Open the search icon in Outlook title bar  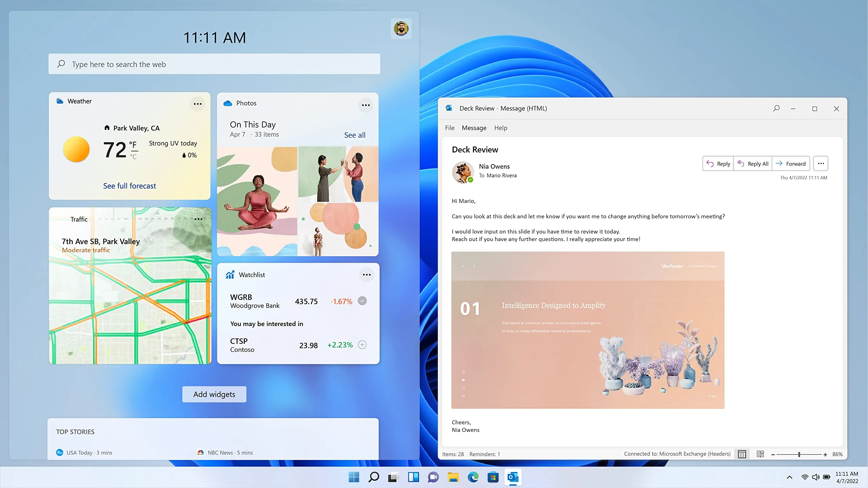(x=776, y=108)
